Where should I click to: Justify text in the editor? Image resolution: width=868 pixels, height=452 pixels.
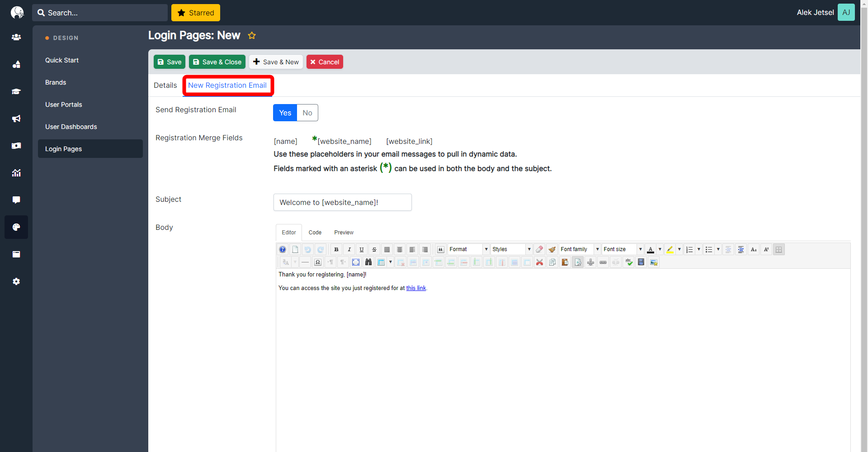coord(387,249)
